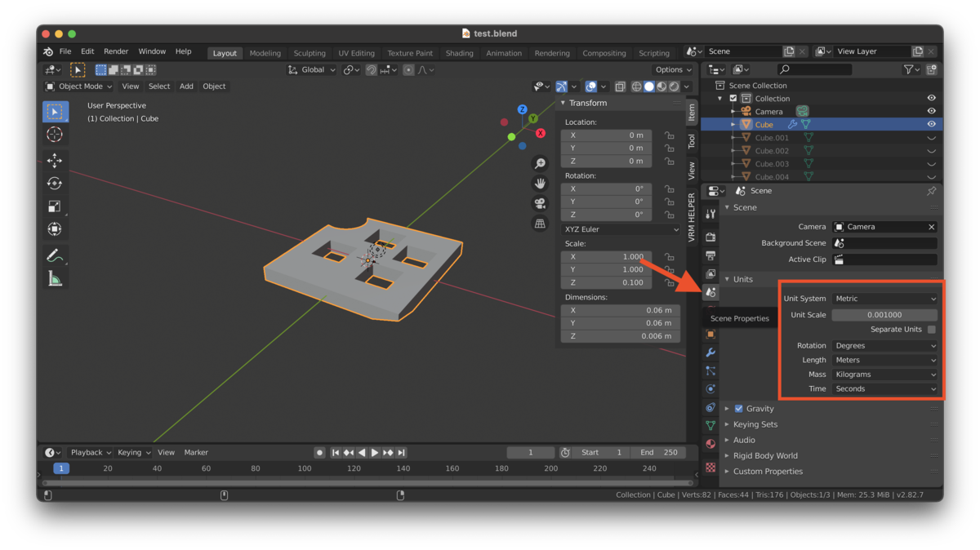Select the Rotate tool
Image resolution: width=980 pixels, height=550 pixels.
pos(55,184)
